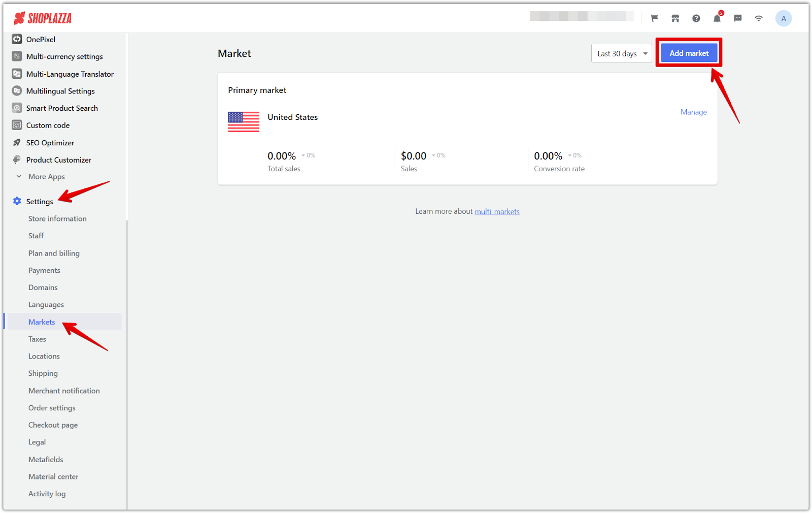
Task: Go to Shipping settings
Action: coord(43,373)
